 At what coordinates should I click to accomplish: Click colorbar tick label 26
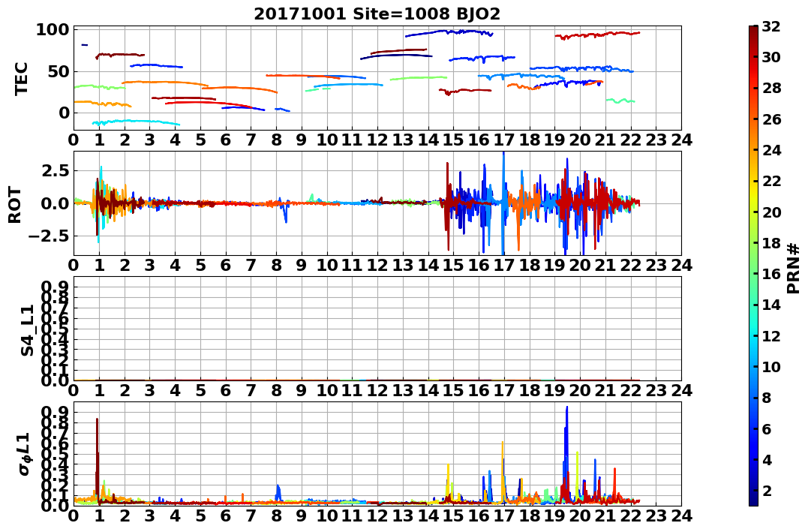point(771,119)
